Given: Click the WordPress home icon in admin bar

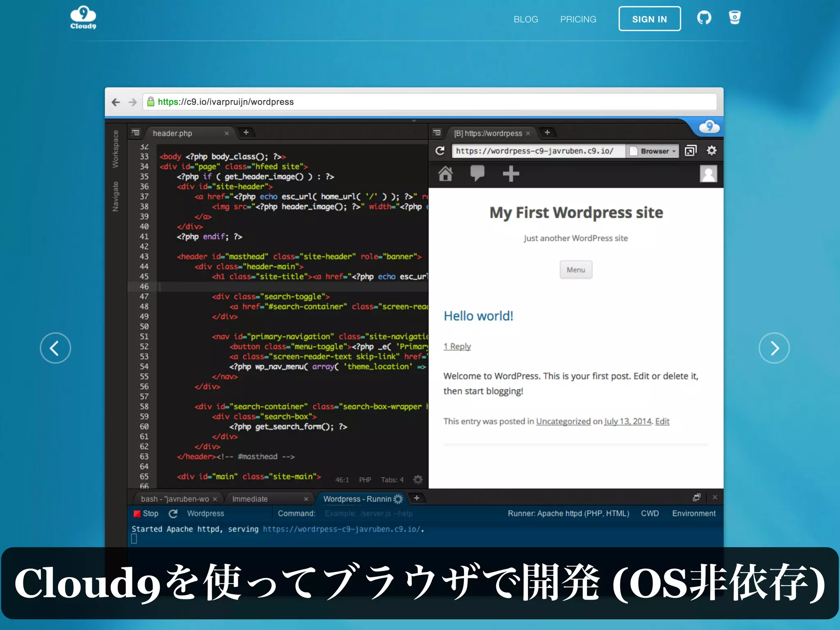Looking at the screenshot, I should tap(445, 174).
